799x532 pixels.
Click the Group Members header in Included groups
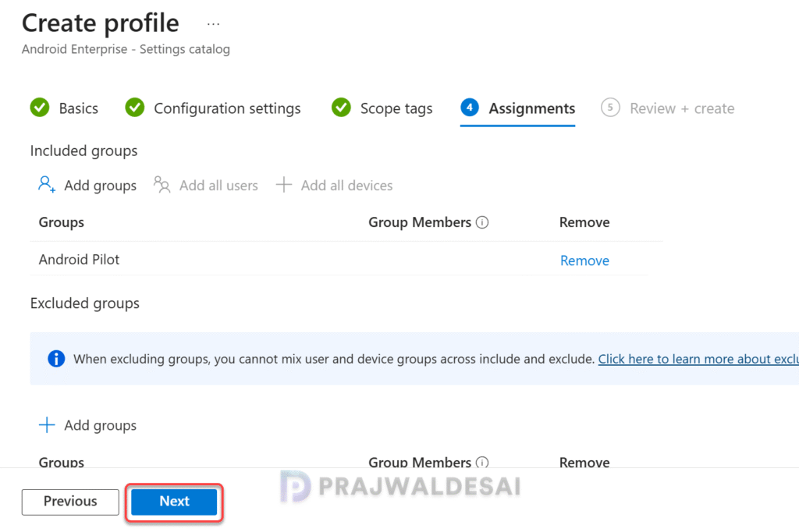(419, 222)
